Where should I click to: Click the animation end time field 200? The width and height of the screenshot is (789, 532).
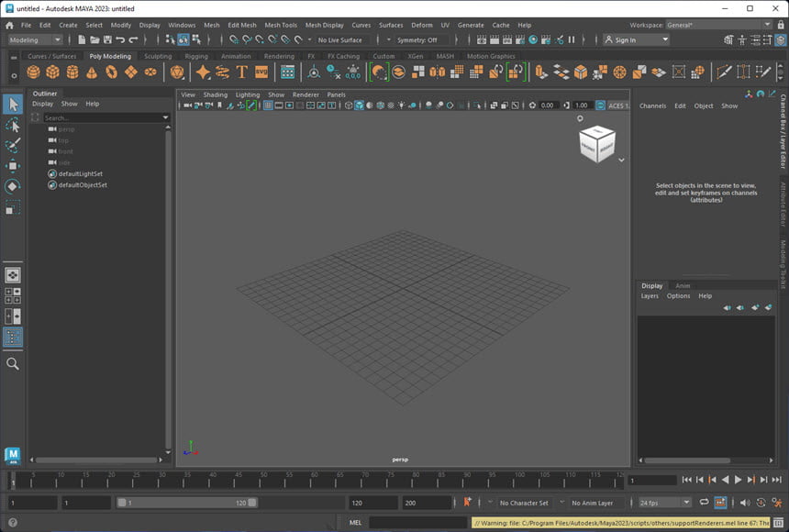pos(426,503)
